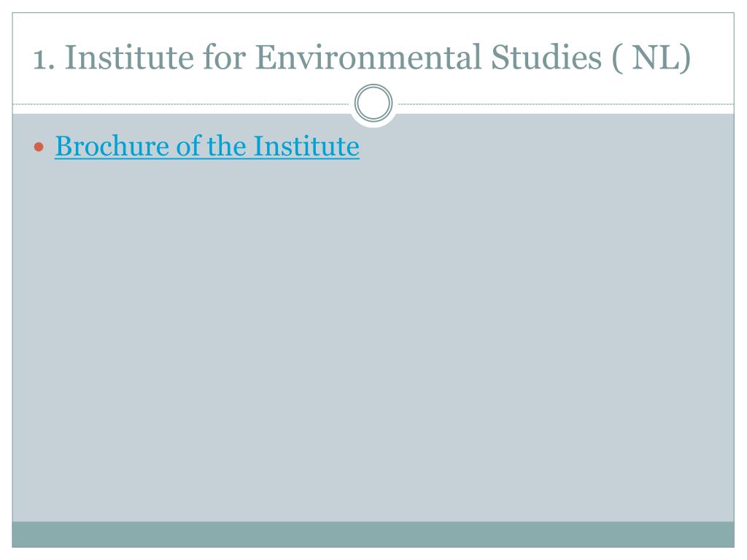Image resolution: width=747 pixels, height=560 pixels.
Task: Click the dotted divider left of the circle
Action: coord(181,104)
